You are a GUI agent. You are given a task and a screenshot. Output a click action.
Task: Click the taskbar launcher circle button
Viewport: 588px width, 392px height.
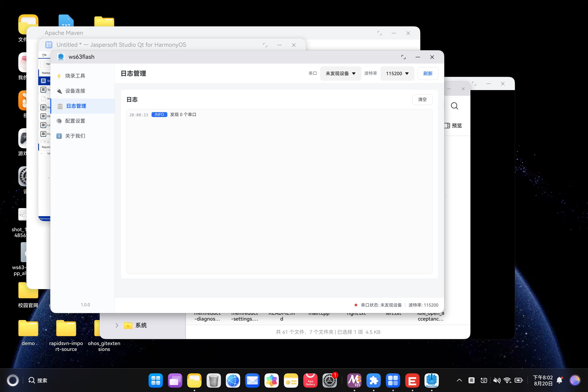pyautogui.click(x=12, y=381)
